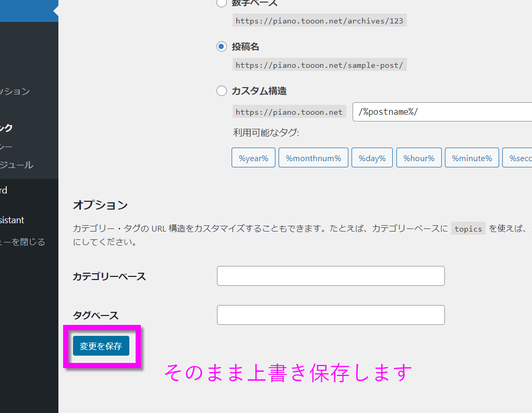The width and height of the screenshot is (532, 413).
Task: Focus the カテゴリーベース text field
Action: [331, 276]
